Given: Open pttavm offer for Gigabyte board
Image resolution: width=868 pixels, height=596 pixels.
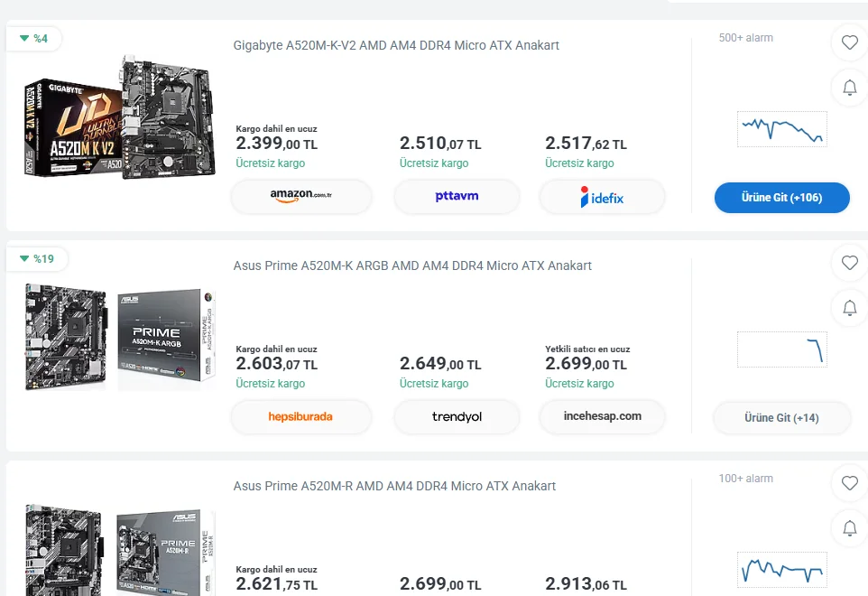Looking at the screenshot, I should (457, 196).
